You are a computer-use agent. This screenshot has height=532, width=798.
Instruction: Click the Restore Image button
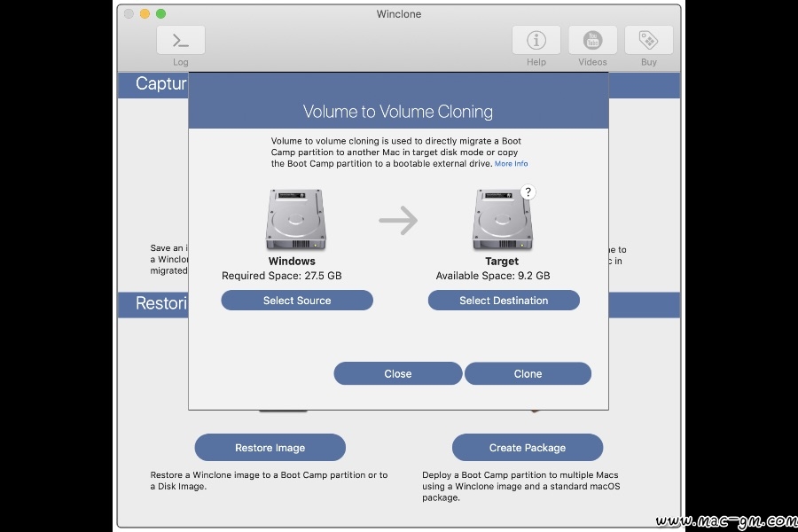click(x=270, y=448)
